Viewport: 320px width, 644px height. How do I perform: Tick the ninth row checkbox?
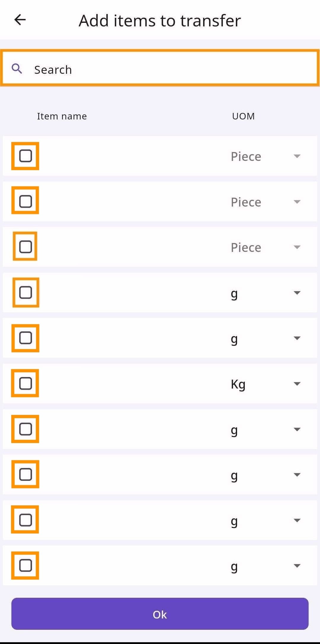[x=25, y=520]
